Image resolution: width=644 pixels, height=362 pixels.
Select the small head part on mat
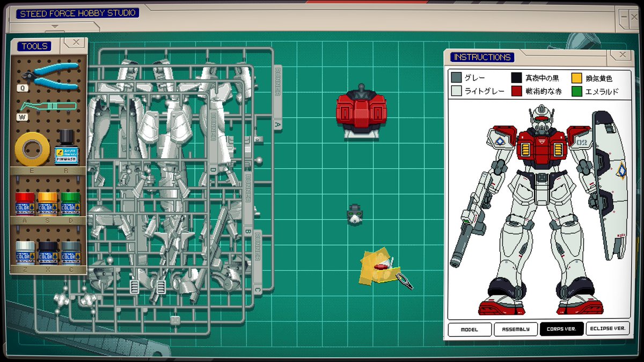click(355, 214)
